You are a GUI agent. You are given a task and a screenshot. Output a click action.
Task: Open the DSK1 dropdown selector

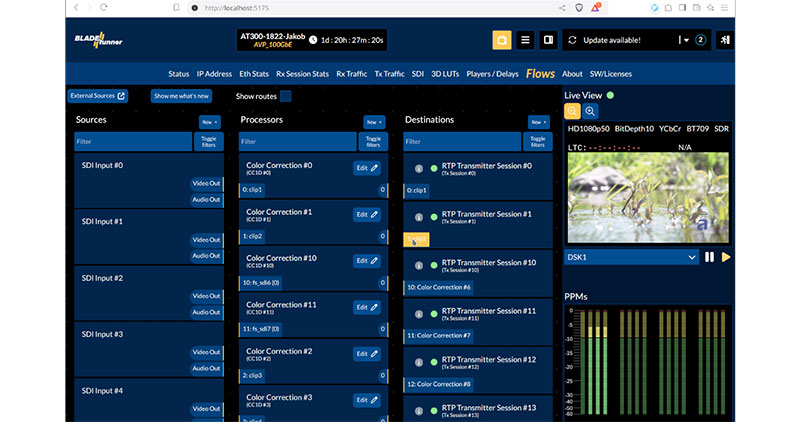[x=631, y=257]
